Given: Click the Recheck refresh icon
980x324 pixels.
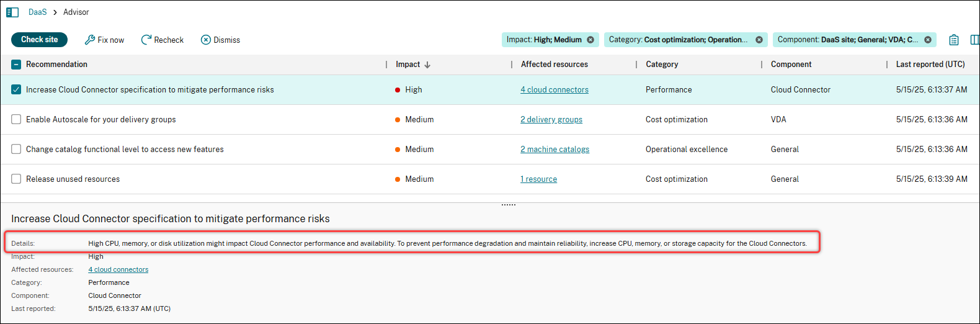Looking at the screenshot, I should coord(146,40).
